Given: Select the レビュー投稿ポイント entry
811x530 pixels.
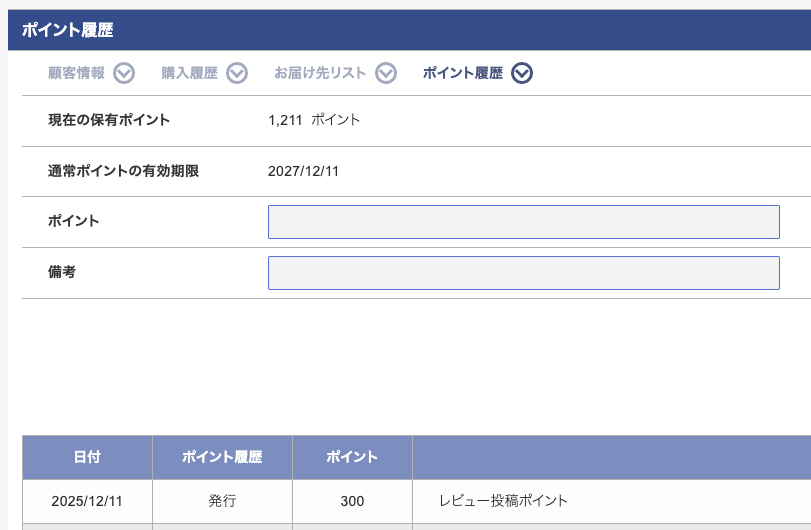Looking at the screenshot, I should click(503, 500).
